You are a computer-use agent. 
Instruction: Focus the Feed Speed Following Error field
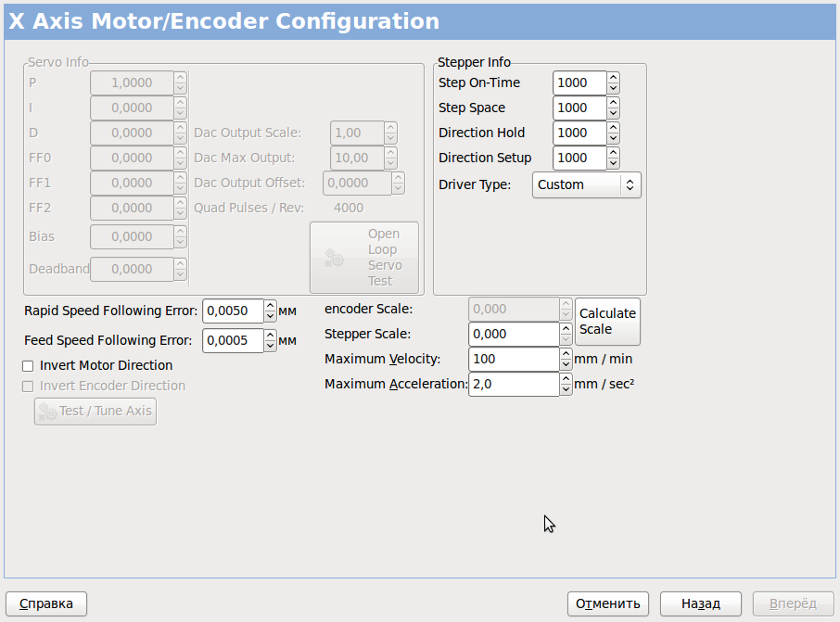pos(233,341)
